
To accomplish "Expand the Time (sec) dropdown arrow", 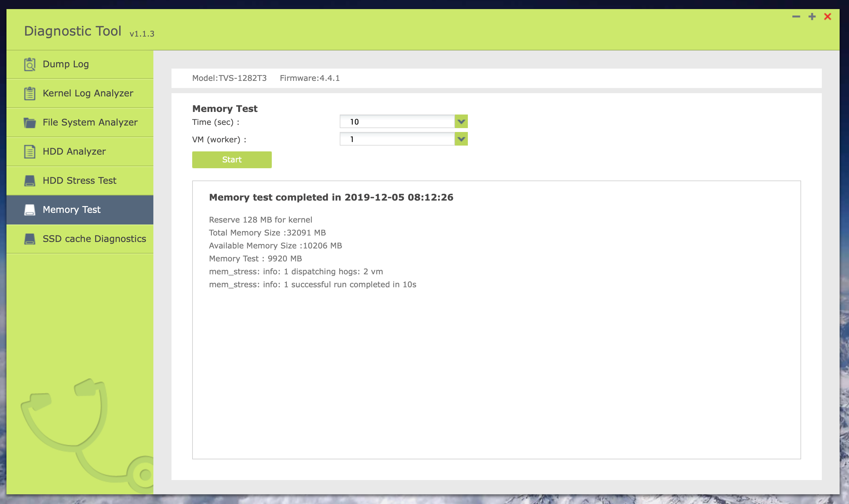I will [x=461, y=122].
